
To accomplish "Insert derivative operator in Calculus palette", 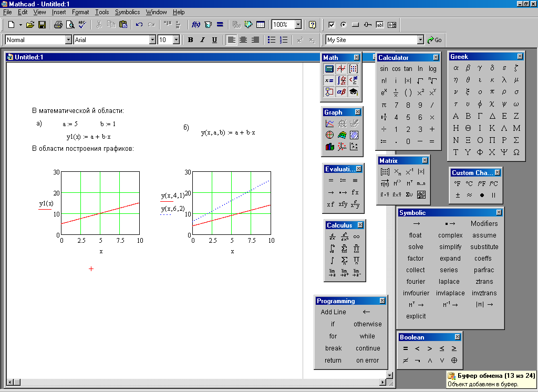I will (x=332, y=237).
